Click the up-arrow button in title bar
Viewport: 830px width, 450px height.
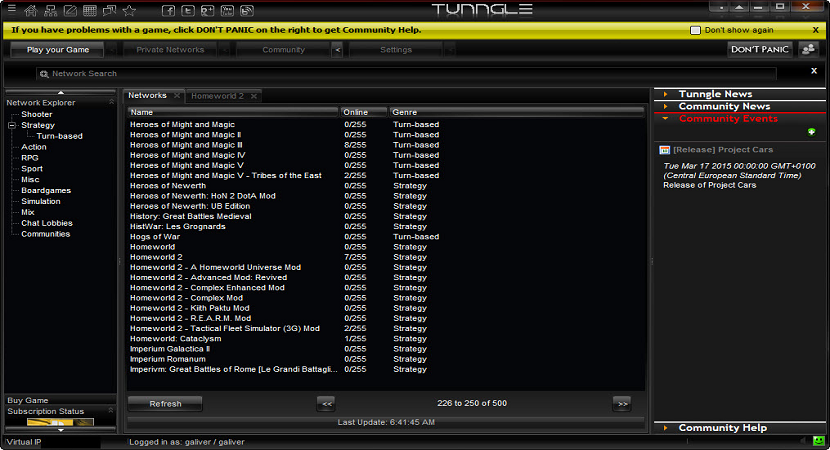coord(739,7)
